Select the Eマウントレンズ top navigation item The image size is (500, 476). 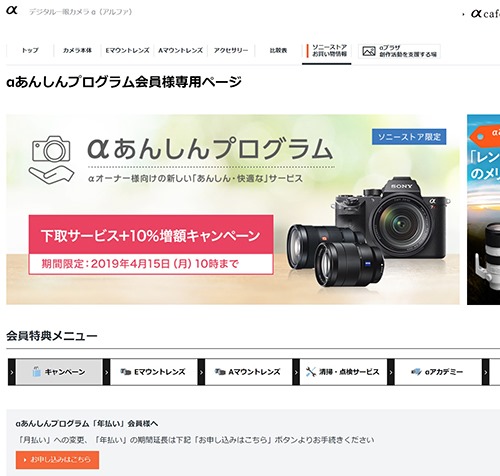(x=127, y=50)
